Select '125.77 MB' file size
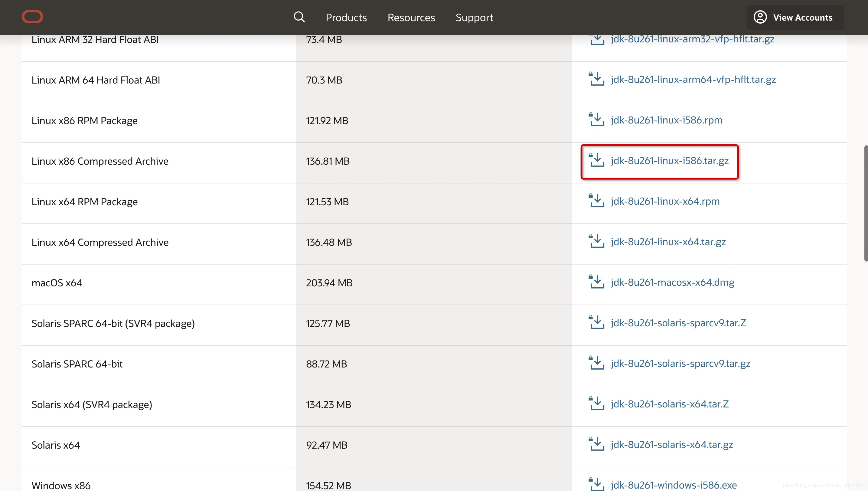Image resolution: width=868 pixels, height=491 pixels. click(328, 324)
